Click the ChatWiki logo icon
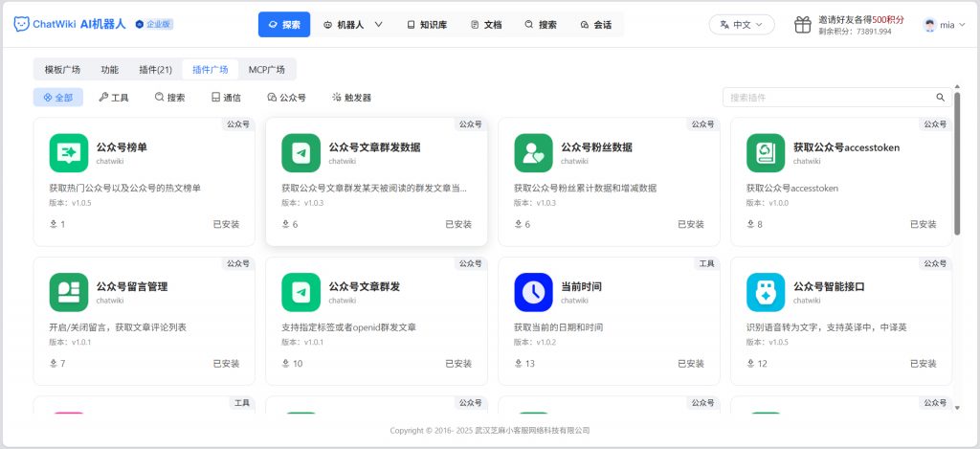980x449 pixels. coord(21,24)
